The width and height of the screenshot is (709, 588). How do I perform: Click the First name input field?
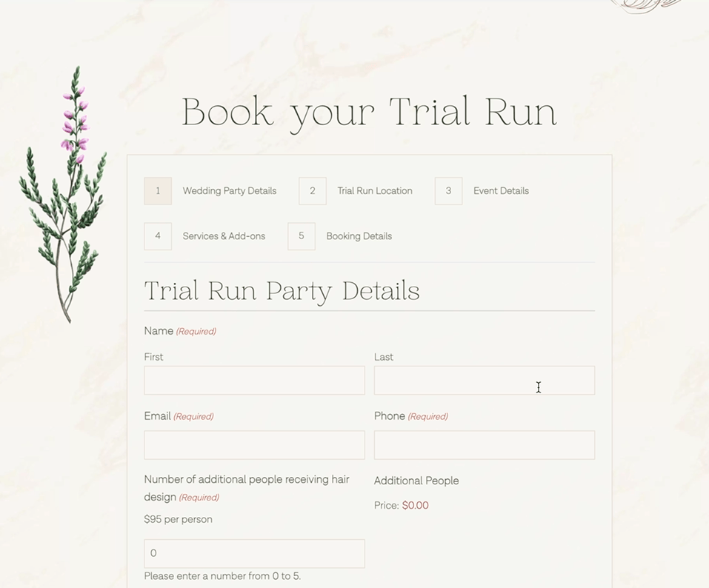coord(255,381)
